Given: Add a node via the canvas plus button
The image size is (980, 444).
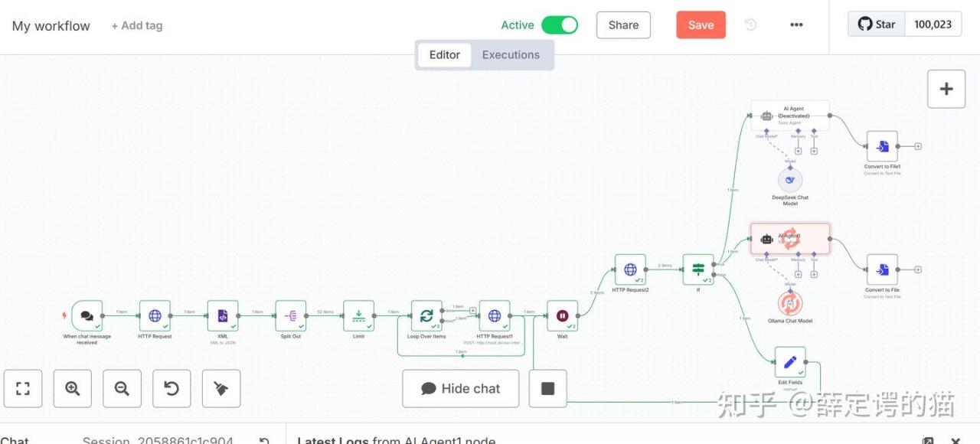Looking at the screenshot, I should (946, 89).
